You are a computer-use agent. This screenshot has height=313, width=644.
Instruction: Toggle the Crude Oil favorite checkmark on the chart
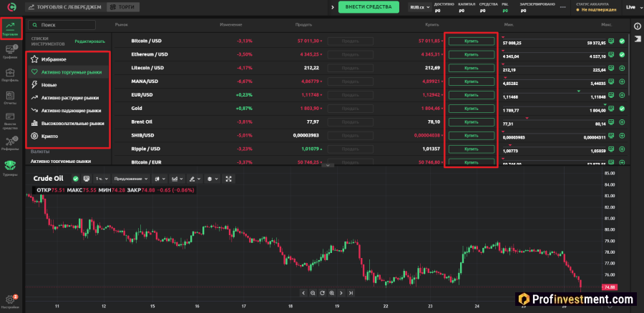[x=76, y=179]
